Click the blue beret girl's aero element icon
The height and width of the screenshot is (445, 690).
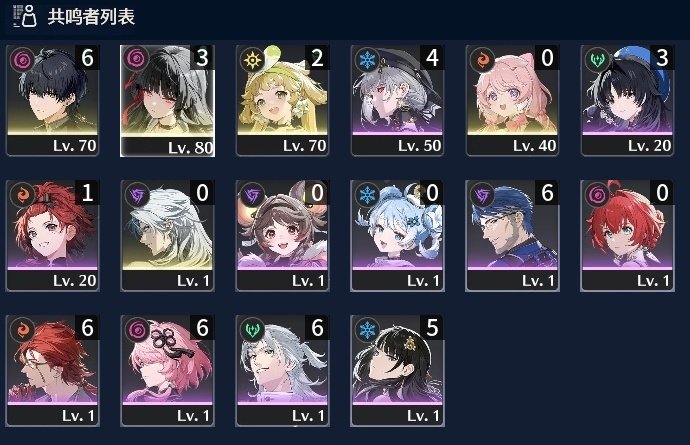click(597, 59)
